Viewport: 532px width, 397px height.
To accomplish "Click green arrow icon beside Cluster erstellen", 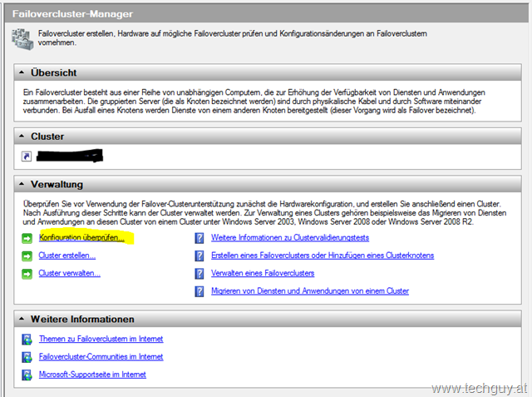I will [x=27, y=256].
